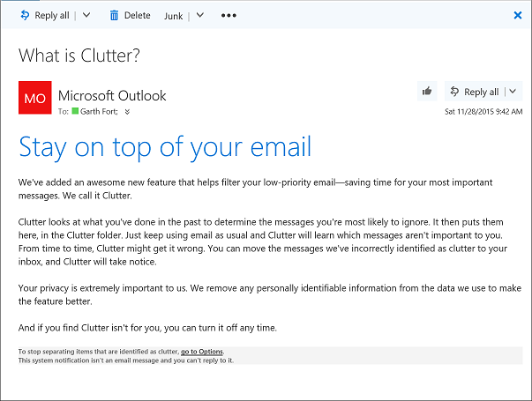This screenshot has width=532, height=401.
Task: Click the 'What is Clutter?' subject line
Action: (79, 56)
